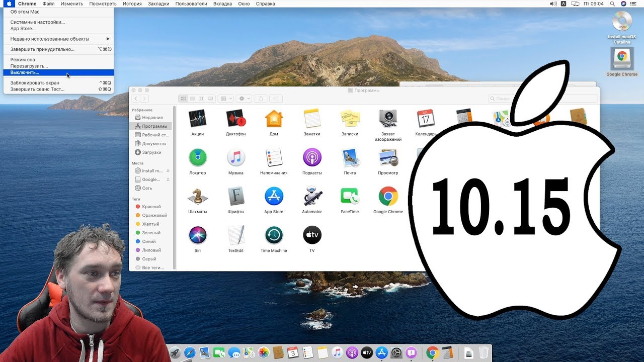
Task: Open System Preferences from the Dock
Action: coord(396,353)
